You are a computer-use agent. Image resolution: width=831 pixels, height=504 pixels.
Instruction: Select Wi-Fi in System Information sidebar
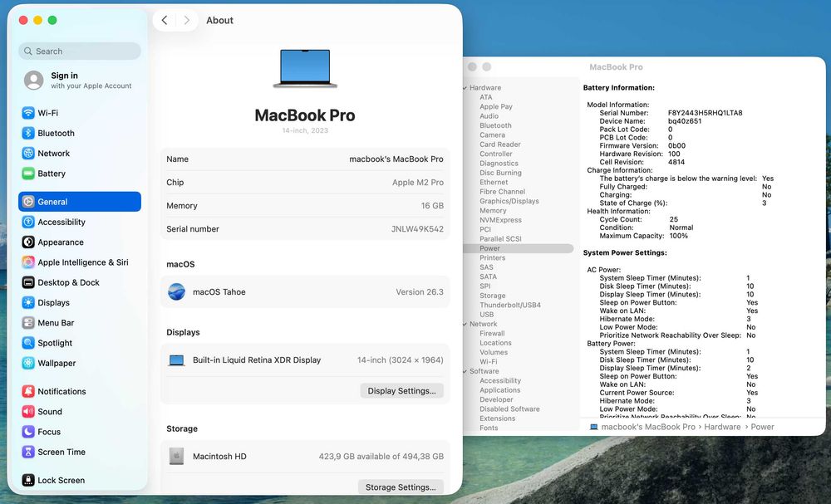489,361
